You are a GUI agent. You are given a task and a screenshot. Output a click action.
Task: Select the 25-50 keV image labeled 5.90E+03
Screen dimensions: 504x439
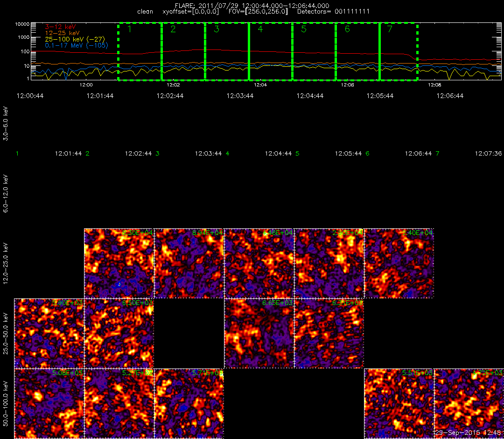pyautogui.click(x=49, y=333)
